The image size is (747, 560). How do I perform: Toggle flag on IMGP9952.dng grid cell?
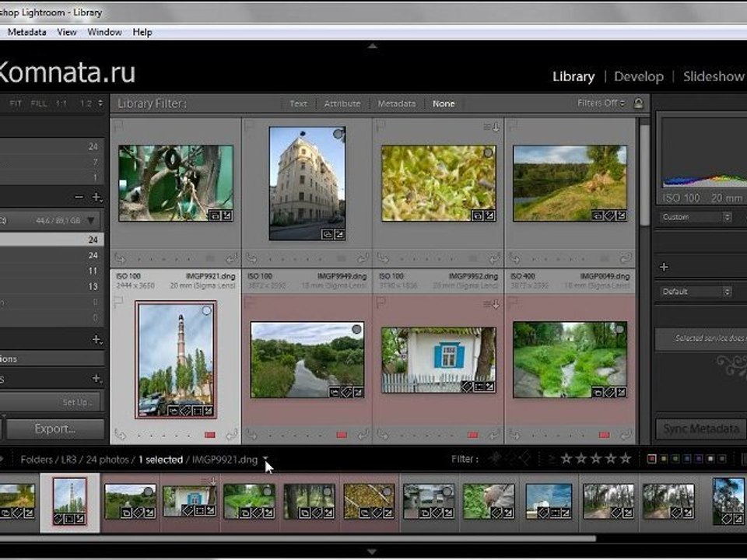pos(381,302)
